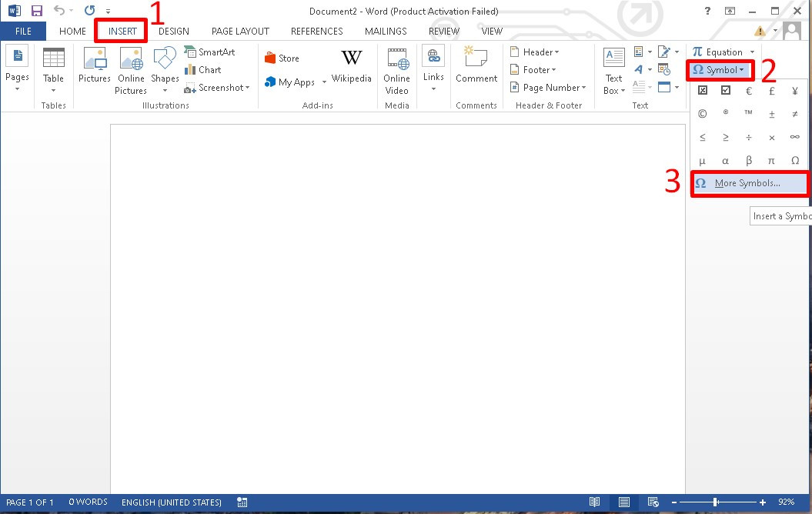Click the 92% zoom level indicator

(786, 502)
